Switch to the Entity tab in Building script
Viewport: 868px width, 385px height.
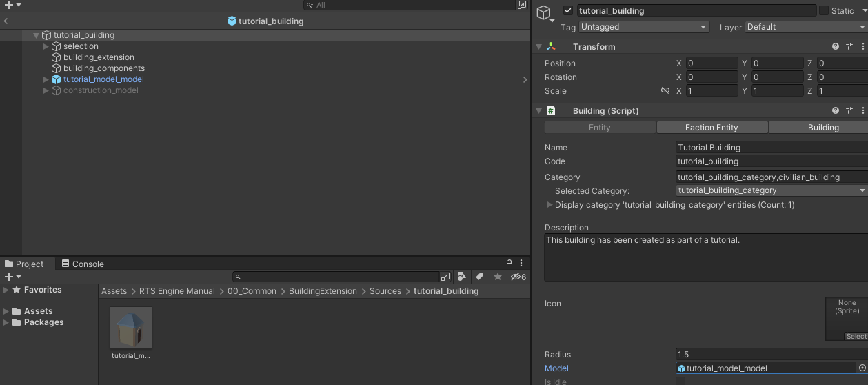coord(599,128)
